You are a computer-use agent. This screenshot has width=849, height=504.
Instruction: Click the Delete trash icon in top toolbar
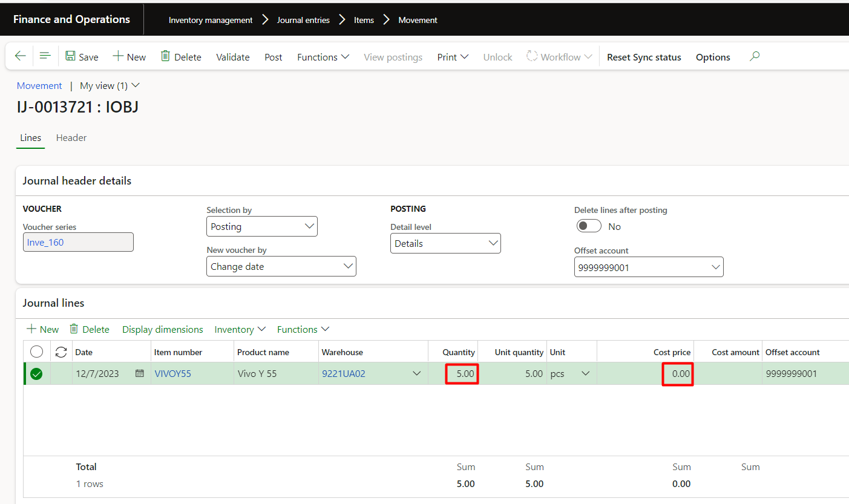(x=165, y=56)
